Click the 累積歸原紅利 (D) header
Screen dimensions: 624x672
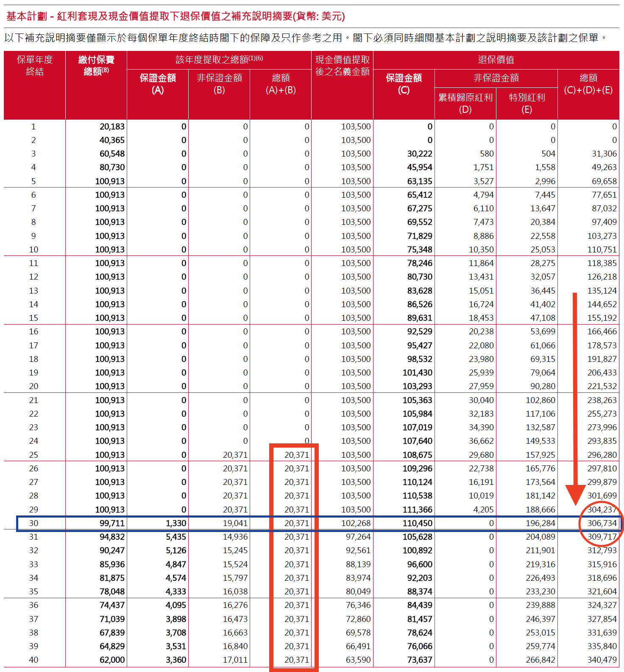point(465,104)
